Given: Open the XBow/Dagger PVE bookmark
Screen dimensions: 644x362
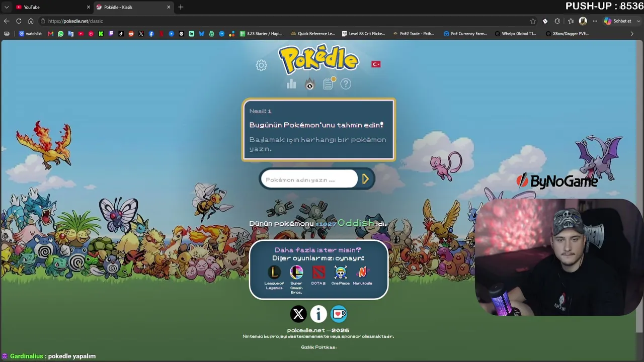Looking at the screenshot, I should [567, 34].
